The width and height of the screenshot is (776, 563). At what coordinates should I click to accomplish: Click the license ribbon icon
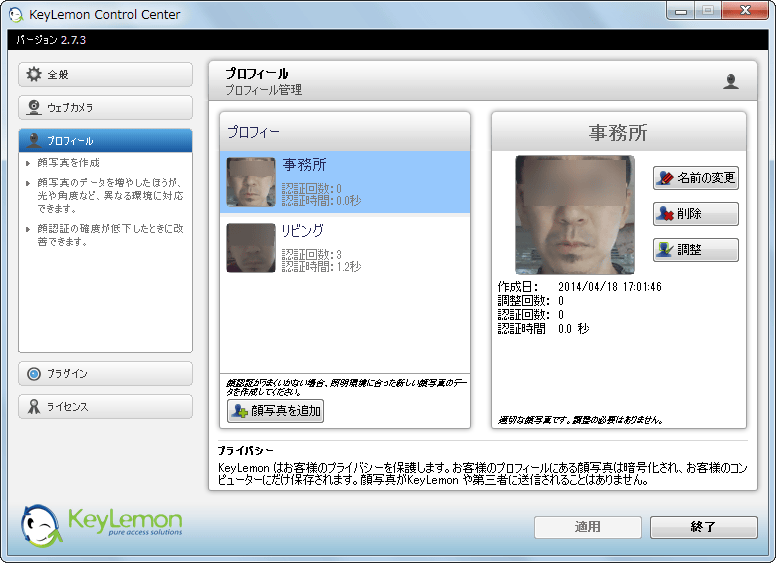[34, 407]
